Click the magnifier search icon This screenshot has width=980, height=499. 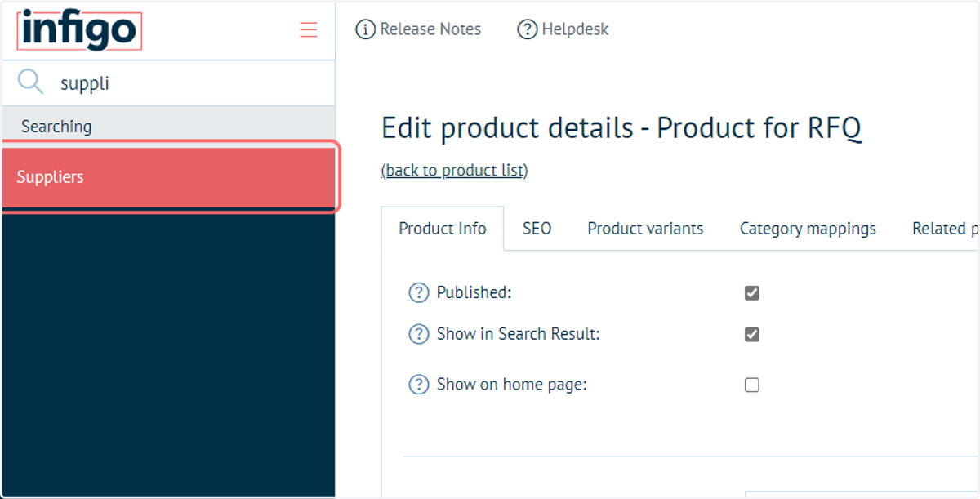click(30, 82)
